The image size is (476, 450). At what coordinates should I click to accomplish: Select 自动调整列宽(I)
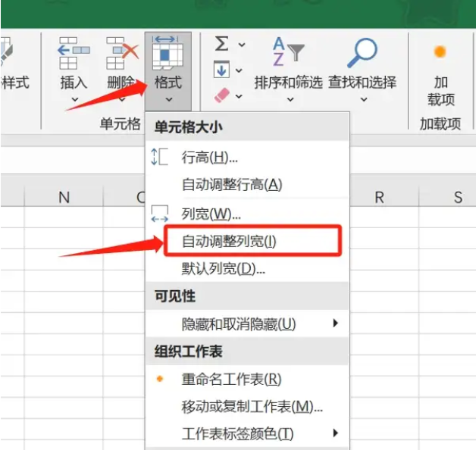click(x=247, y=241)
